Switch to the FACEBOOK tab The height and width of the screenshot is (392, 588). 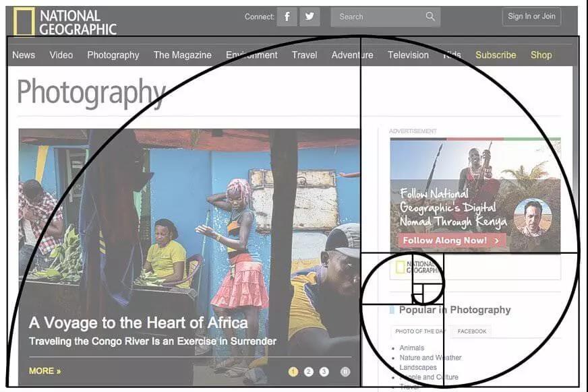(x=472, y=331)
